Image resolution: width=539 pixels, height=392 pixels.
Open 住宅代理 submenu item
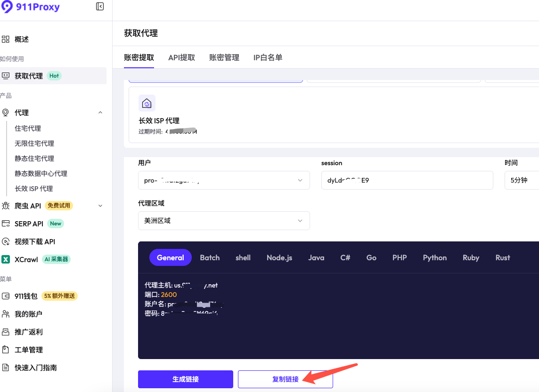click(27, 128)
